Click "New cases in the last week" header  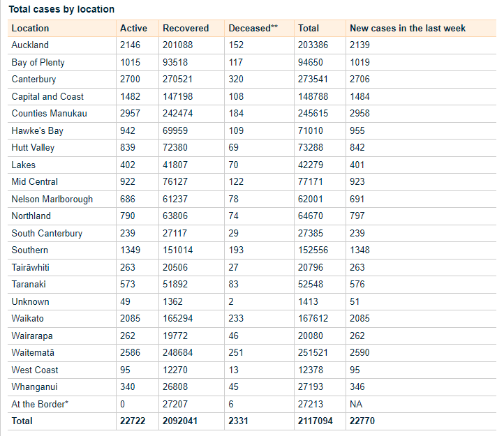click(x=408, y=28)
